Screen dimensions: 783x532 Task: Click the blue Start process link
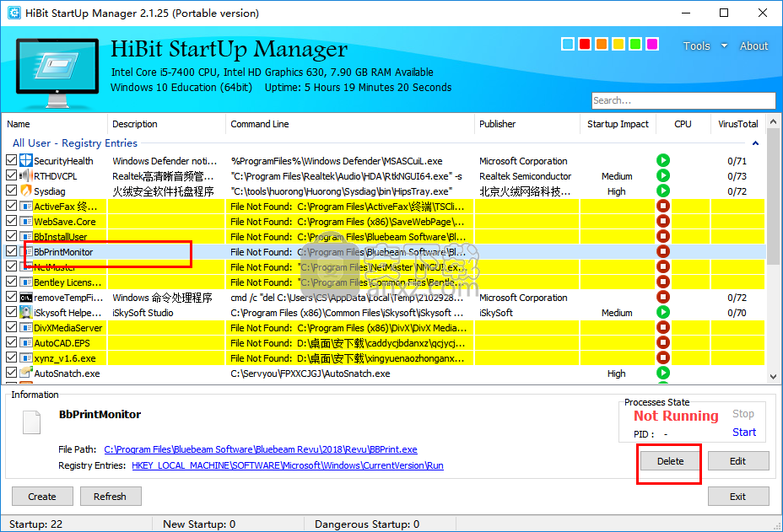(x=744, y=433)
